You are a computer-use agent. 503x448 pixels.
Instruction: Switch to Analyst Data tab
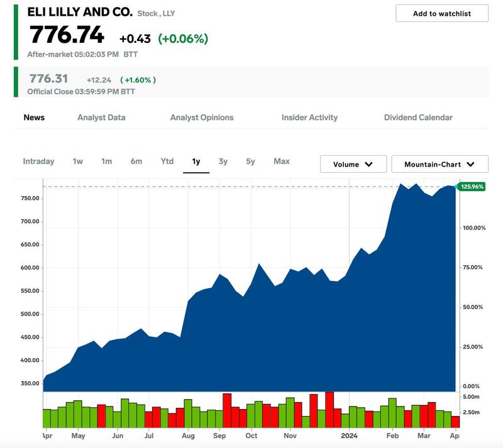click(x=101, y=117)
